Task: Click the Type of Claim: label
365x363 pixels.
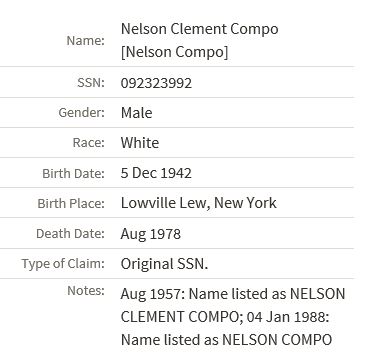Action: [x=63, y=264]
